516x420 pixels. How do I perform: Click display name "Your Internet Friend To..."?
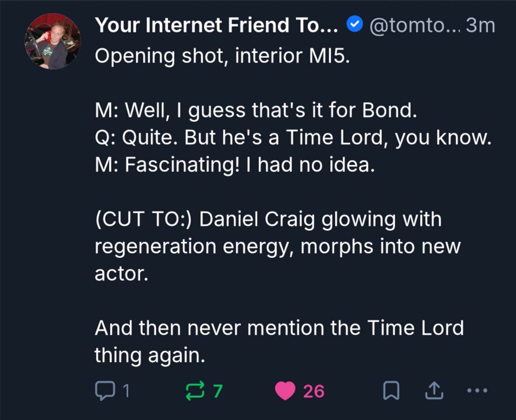[x=217, y=24]
